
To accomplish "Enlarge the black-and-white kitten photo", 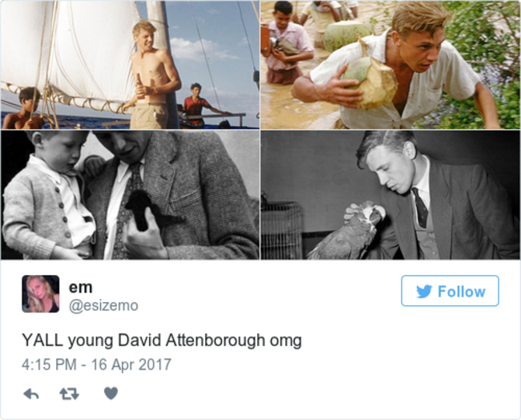I will point(130,195).
